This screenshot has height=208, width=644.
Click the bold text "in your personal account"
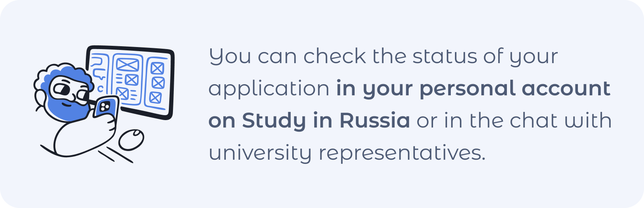(473, 89)
